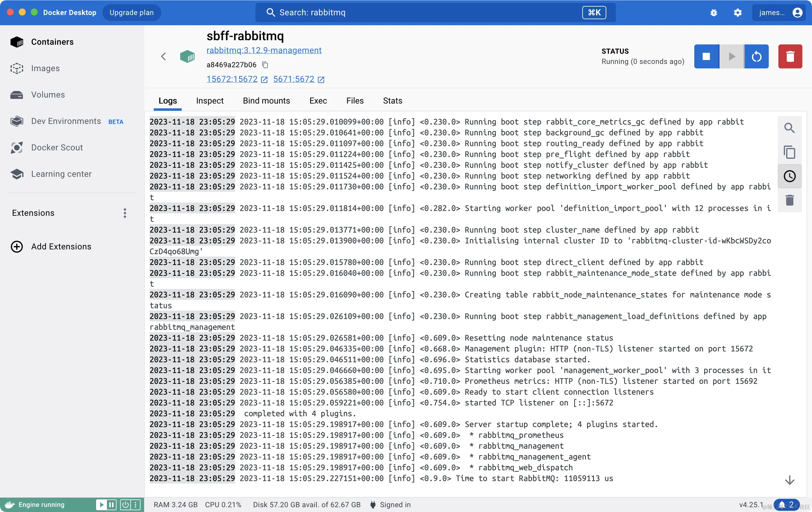Power off Docker via the status bar
The width and height of the screenshot is (812, 512).
(125, 504)
